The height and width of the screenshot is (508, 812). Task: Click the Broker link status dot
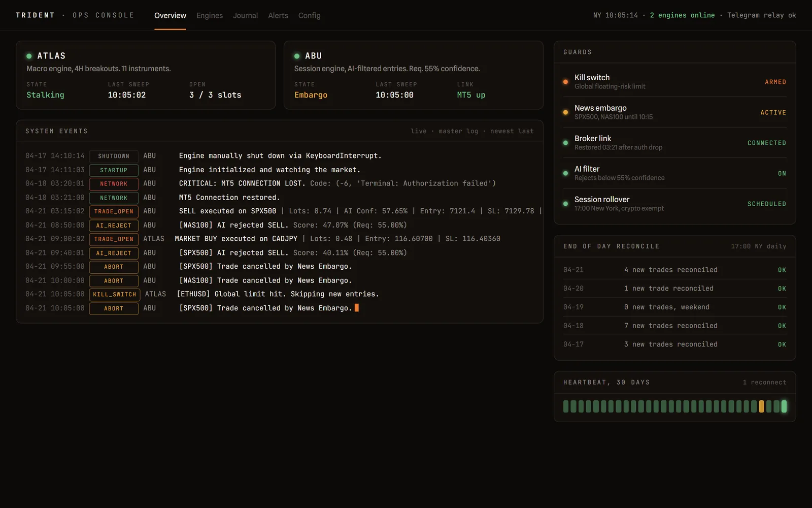pyautogui.click(x=565, y=143)
